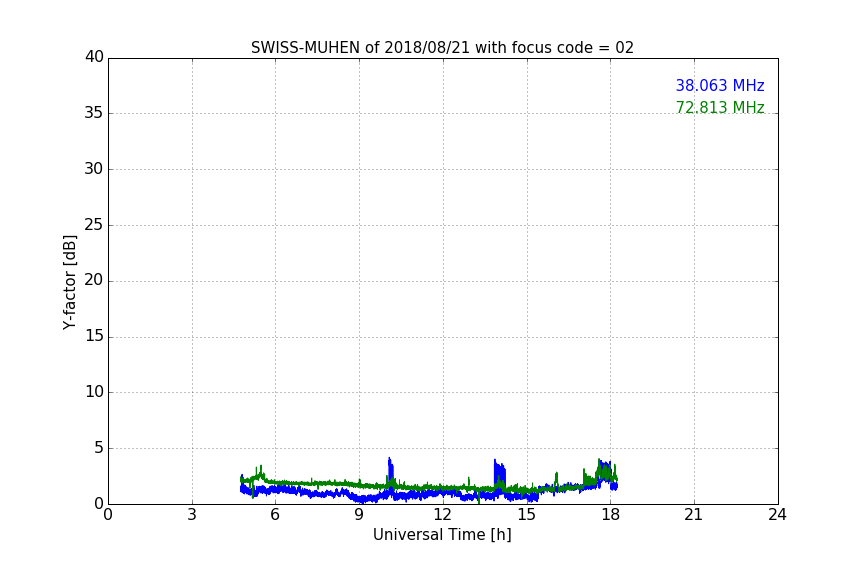
Task: Click the plot title SWISS-MUHEN of 2018/08/21
Action: 442,47
